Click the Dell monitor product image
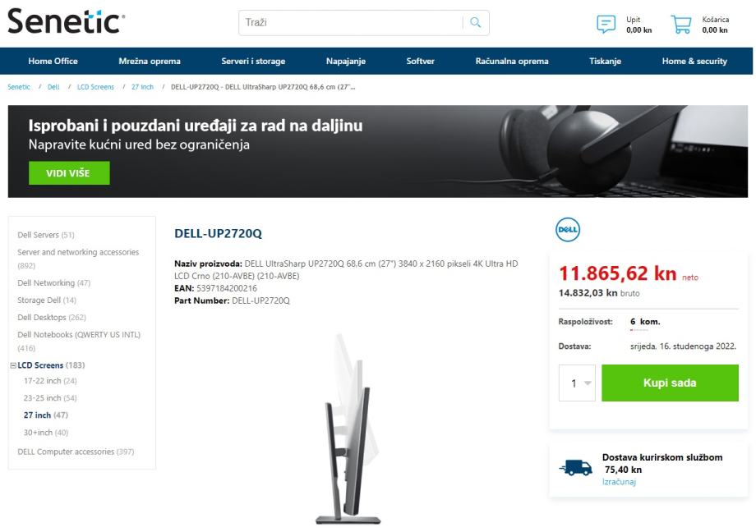 (x=348, y=429)
